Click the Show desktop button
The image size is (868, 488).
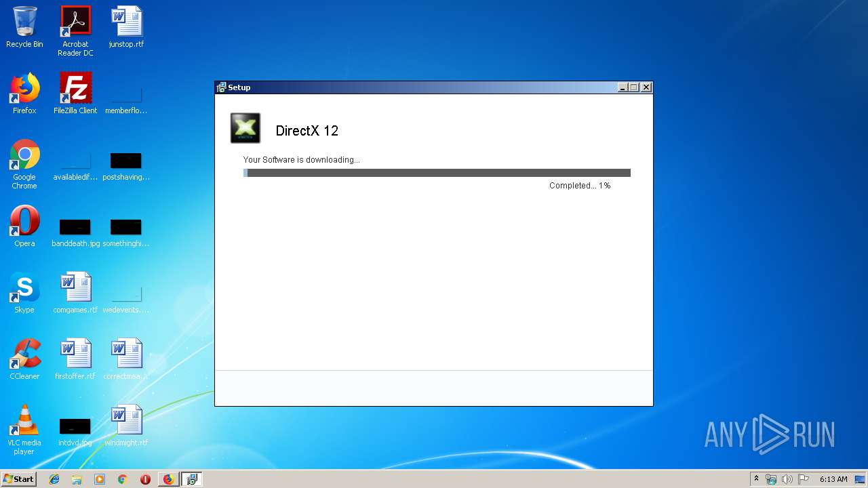(861, 479)
